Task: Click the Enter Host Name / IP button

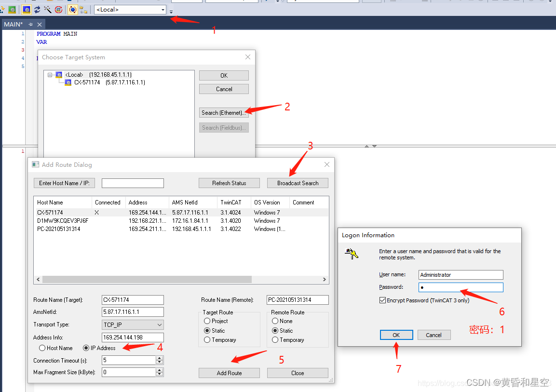Action: click(64, 183)
